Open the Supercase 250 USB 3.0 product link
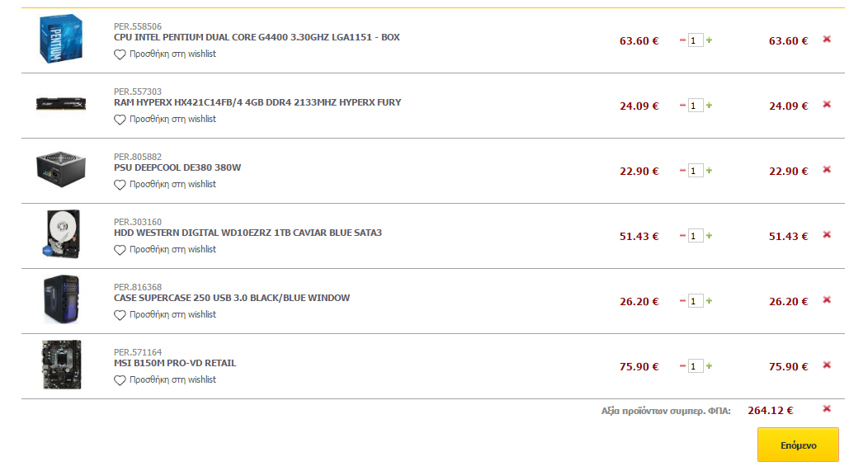Screen dimensions: 868x471 coord(232,298)
